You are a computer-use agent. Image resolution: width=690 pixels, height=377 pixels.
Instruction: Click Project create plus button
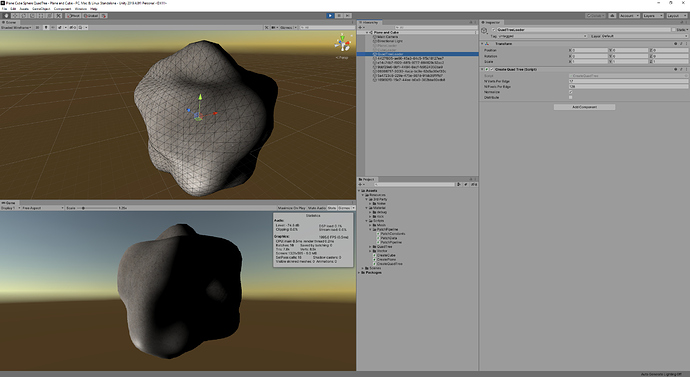pos(360,184)
